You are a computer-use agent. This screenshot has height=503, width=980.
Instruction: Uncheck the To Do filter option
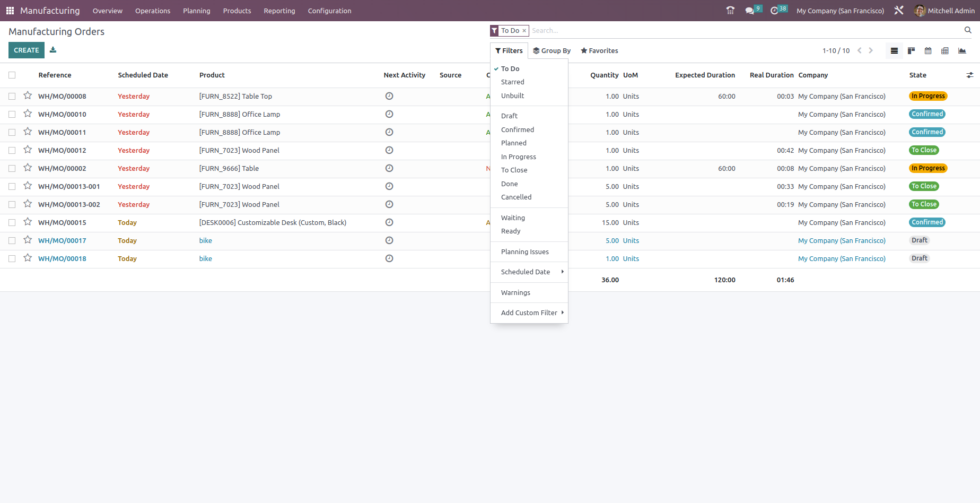(529, 69)
